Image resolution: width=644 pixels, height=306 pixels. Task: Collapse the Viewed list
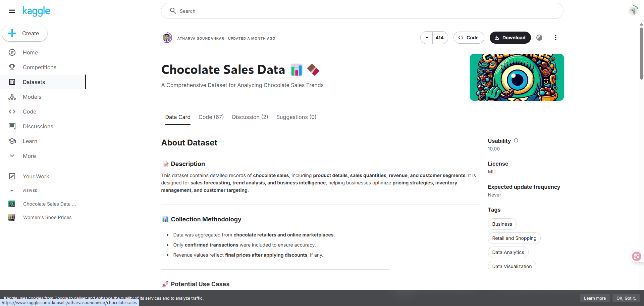pos(12,190)
